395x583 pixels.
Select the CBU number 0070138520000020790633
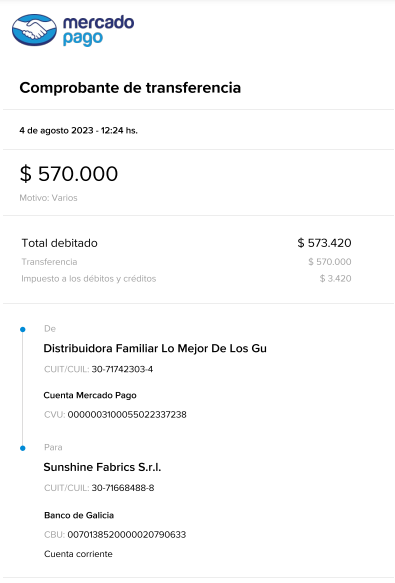click(x=127, y=535)
